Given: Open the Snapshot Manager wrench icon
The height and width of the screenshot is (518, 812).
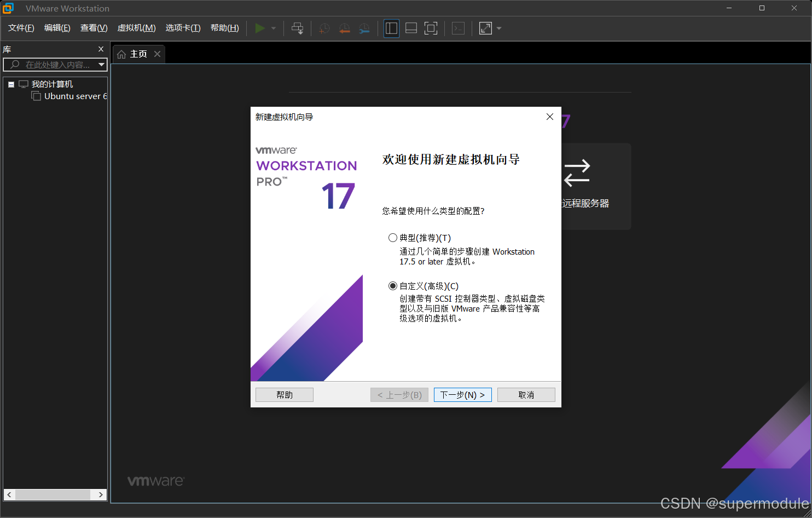Looking at the screenshot, I should [x=364, y=28].
